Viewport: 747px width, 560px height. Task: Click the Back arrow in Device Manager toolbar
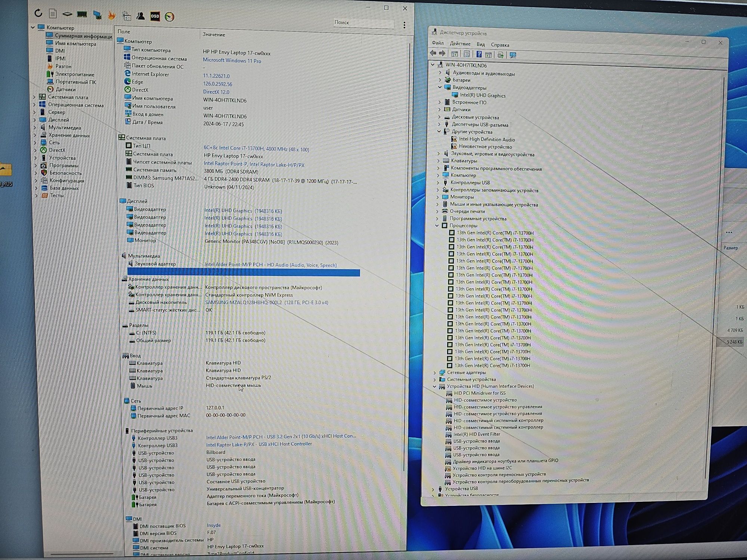[433, 53]
